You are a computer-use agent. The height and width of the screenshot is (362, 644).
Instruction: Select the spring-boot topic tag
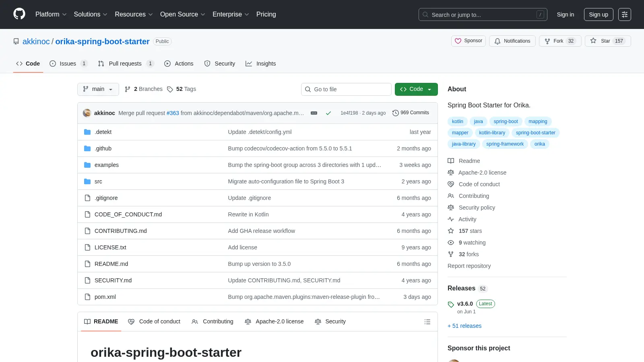[506, 121]
